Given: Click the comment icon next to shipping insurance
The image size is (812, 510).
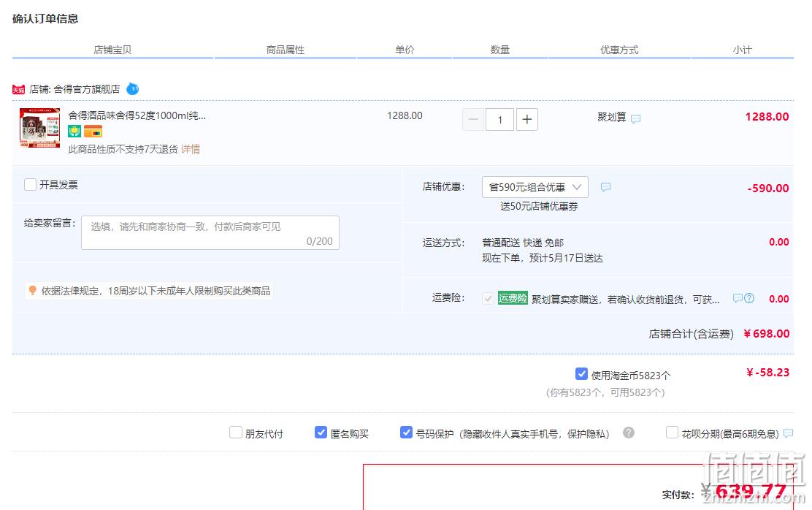Looking at the screenshot, I should (x=738, y=299).
